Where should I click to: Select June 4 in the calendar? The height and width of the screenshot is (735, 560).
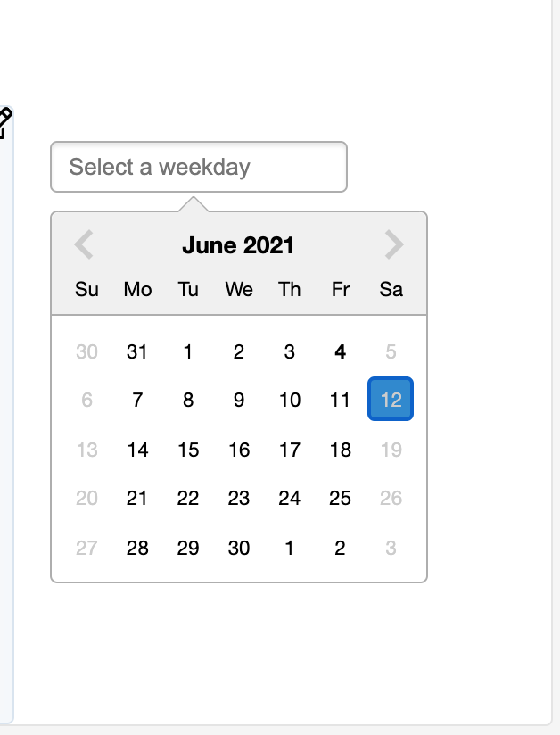(x=340, y=351)
